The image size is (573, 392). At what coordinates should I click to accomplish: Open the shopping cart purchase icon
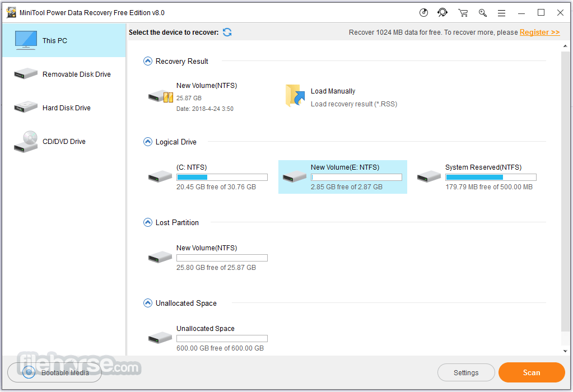point(463,13)
